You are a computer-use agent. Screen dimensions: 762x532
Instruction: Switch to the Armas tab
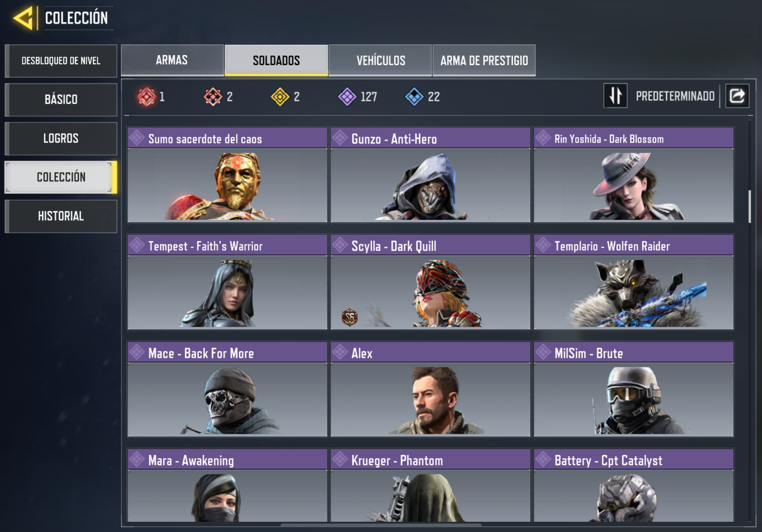(172, 60)
